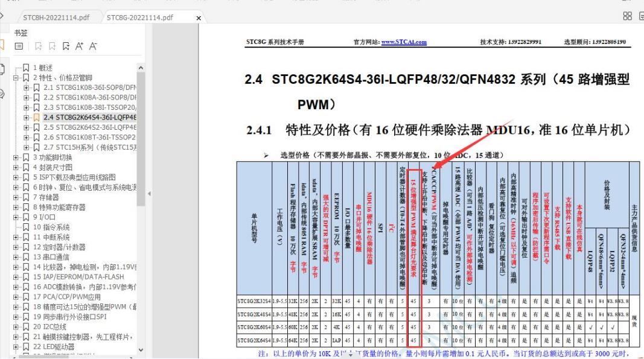The width and height of the screenshot is (644, 359).
Task: Go to bookmark '6 时钟、复位、省电模式'
Action: click(84, 187)
